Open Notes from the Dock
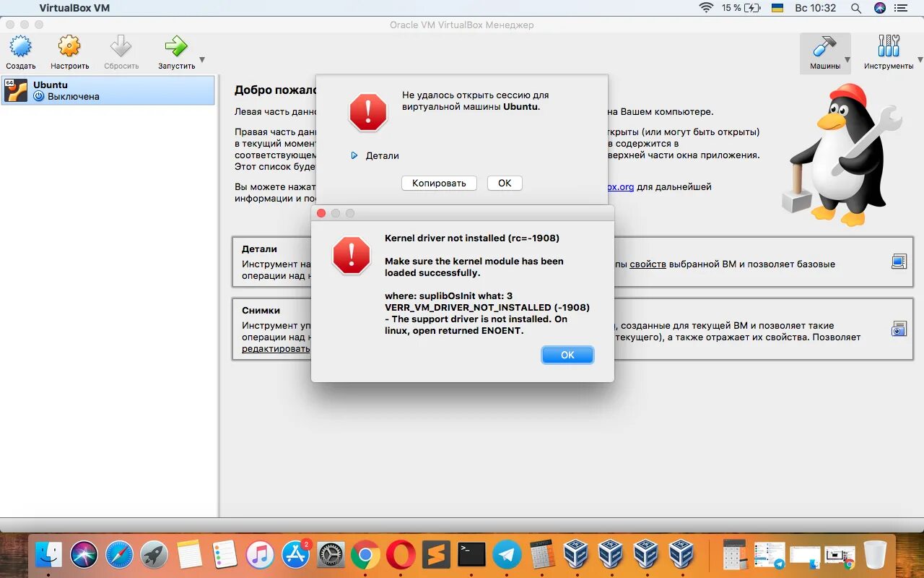Screen dimensions: 924x578 tap(189, 554)
